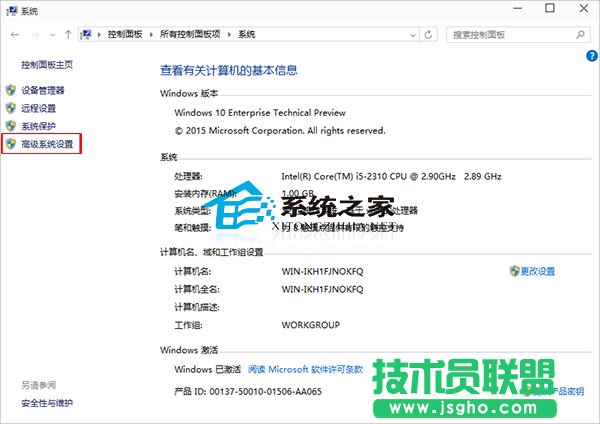Click the search magnifier icon

point(580,35)
